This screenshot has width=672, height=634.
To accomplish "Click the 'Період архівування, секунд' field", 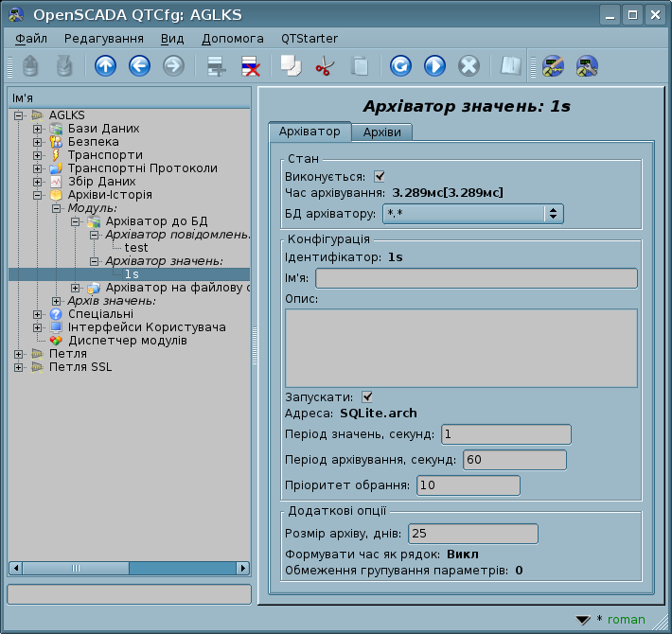I will [x=513, y=460].
